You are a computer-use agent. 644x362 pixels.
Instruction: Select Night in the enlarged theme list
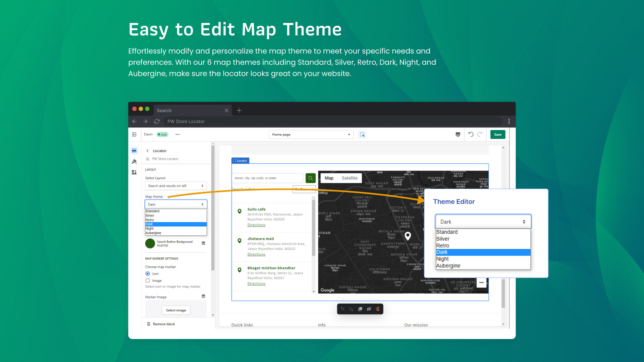pyautogui.click(x=442, y=259)
